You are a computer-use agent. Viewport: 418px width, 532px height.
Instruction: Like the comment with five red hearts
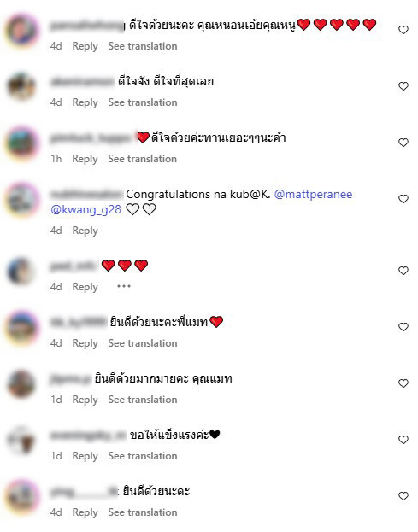point(403,30)
